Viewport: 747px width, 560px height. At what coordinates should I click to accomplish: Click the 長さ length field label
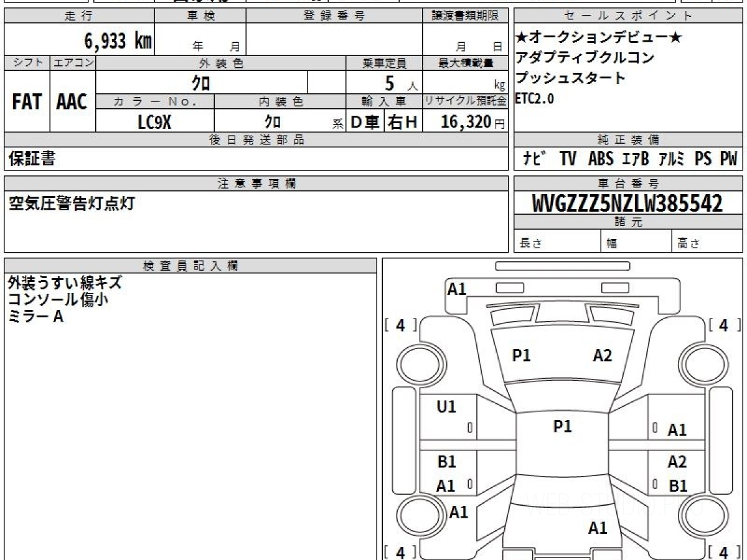pos(531,243)
